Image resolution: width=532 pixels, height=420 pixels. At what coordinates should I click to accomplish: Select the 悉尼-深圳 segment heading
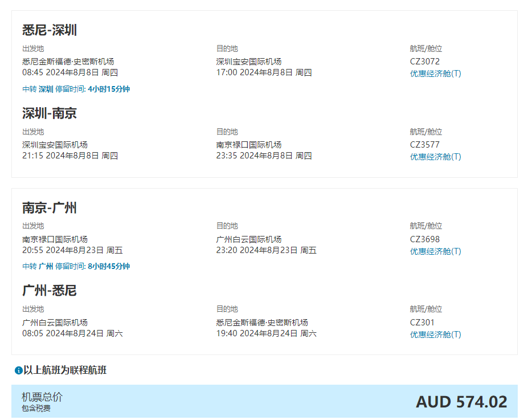tap(50, 30)
